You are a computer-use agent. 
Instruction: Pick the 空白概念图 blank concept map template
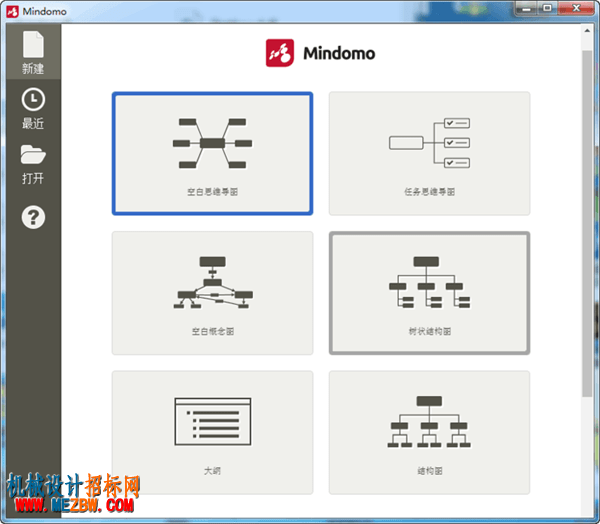pos(212,293)
